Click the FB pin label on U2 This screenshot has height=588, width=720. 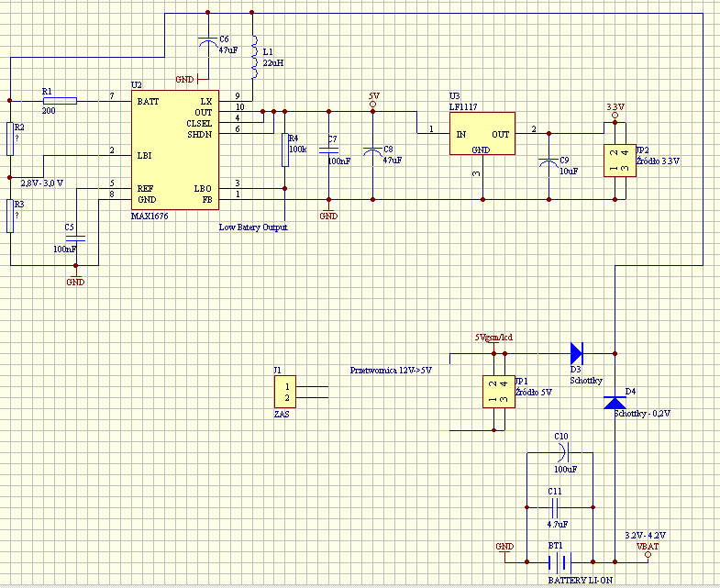pyautogui.click(x=207, y=200)
